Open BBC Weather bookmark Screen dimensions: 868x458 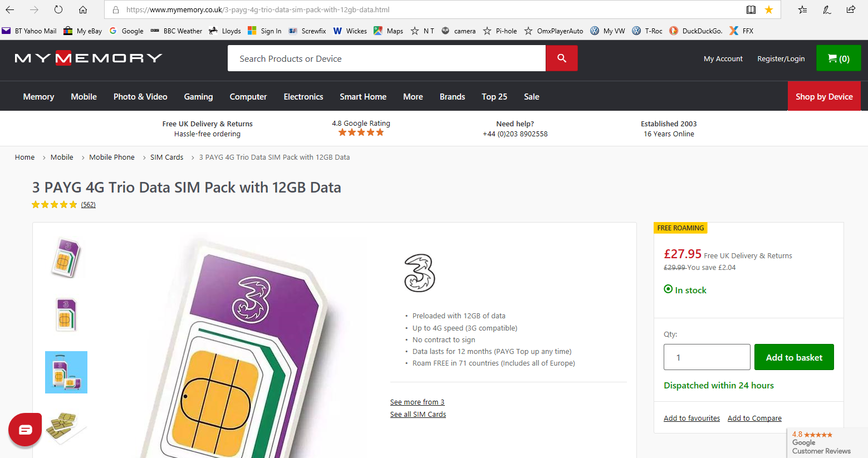(176, 31)
